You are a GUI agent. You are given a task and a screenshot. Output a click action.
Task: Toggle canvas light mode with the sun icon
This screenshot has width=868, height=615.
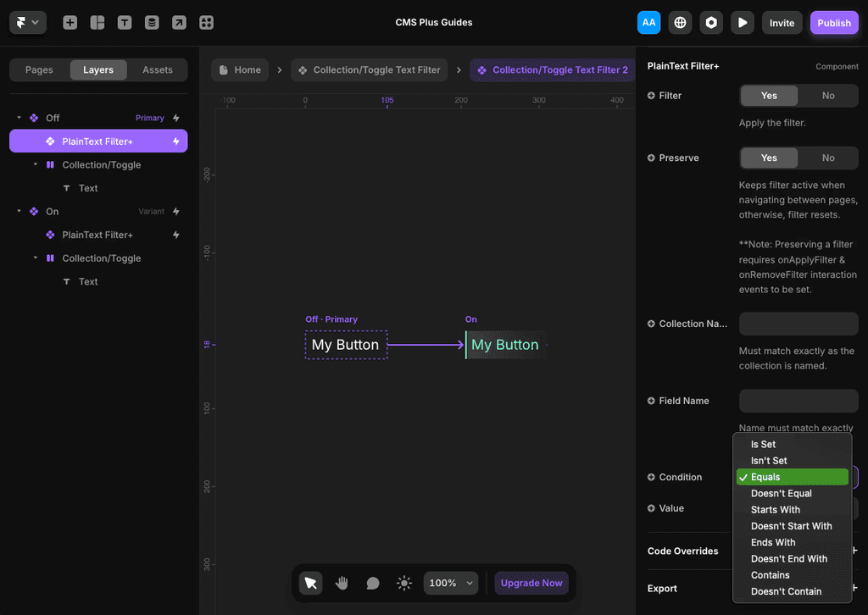tap(403, 583)
